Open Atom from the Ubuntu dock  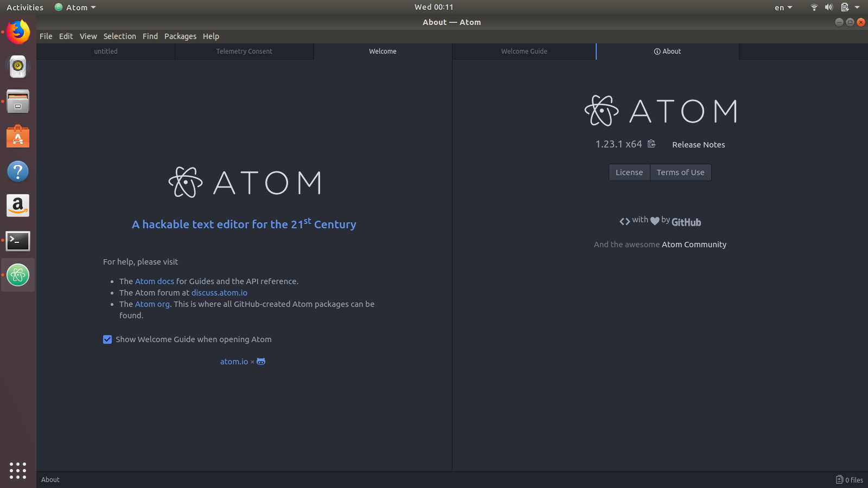tap(18, 275)
